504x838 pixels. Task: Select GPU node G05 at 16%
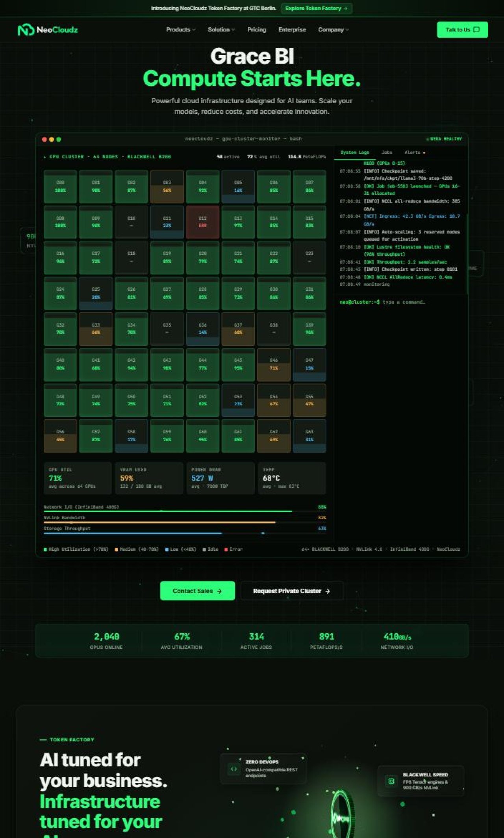pos(238,186)
